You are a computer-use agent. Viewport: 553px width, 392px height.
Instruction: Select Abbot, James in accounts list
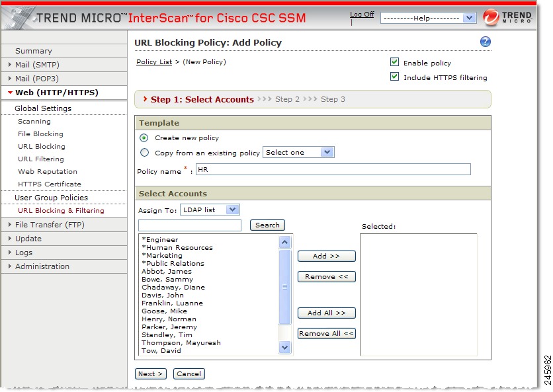tap(167, 272)
